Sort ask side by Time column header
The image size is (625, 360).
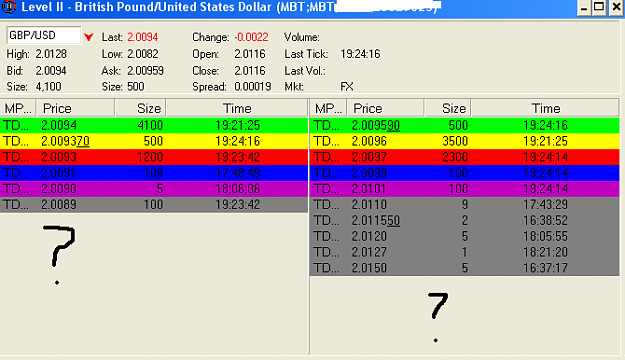545,108
